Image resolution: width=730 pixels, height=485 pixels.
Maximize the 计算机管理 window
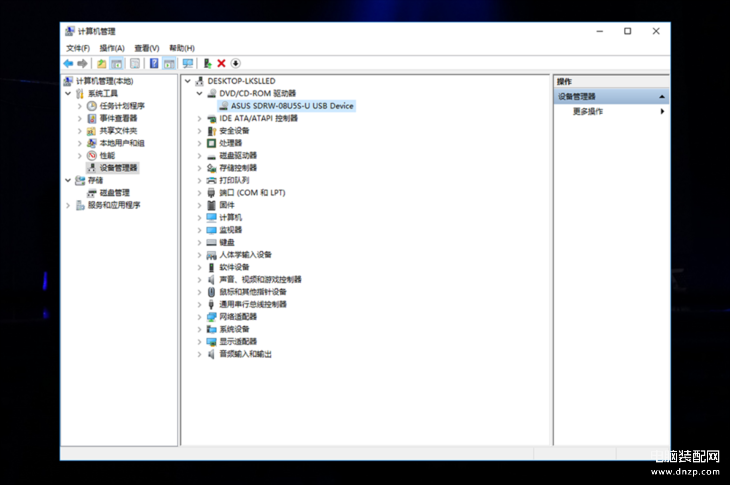(628, 31)
